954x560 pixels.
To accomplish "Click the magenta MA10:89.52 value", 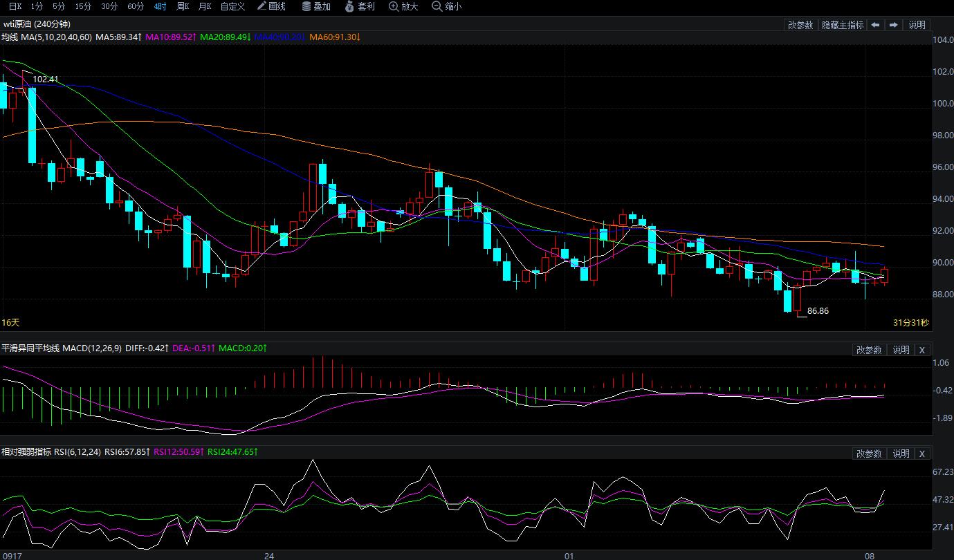I will (x=171, y=37).
